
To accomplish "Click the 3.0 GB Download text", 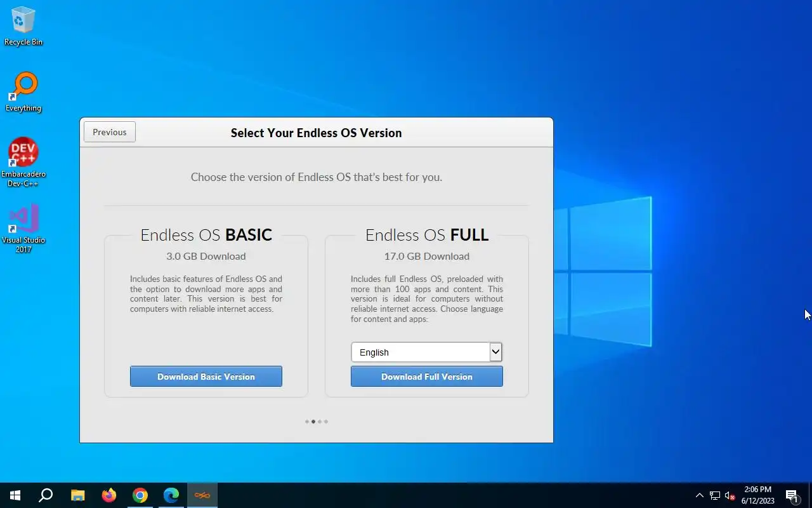I will pyautogui.click(x=206, y=257).
